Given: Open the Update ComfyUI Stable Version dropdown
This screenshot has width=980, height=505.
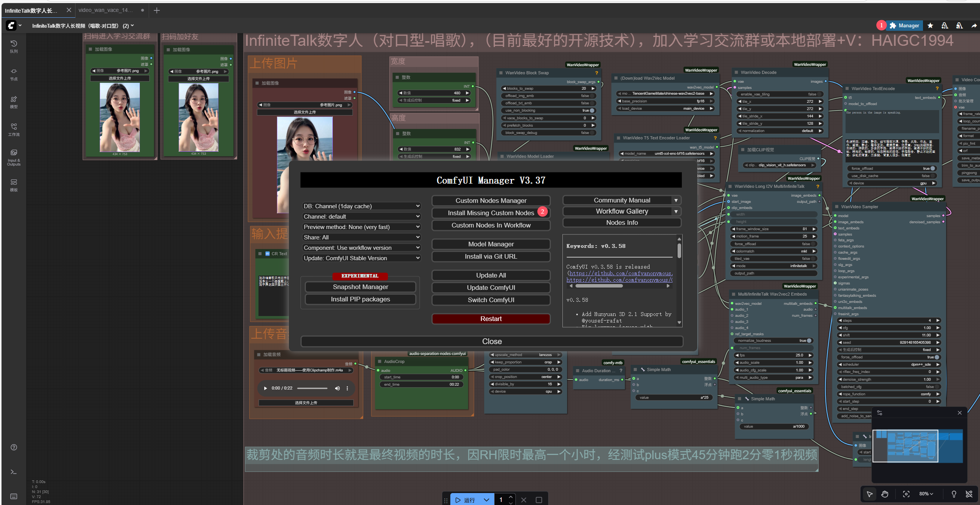Looking at the screenshot, I should pos(361,258).
